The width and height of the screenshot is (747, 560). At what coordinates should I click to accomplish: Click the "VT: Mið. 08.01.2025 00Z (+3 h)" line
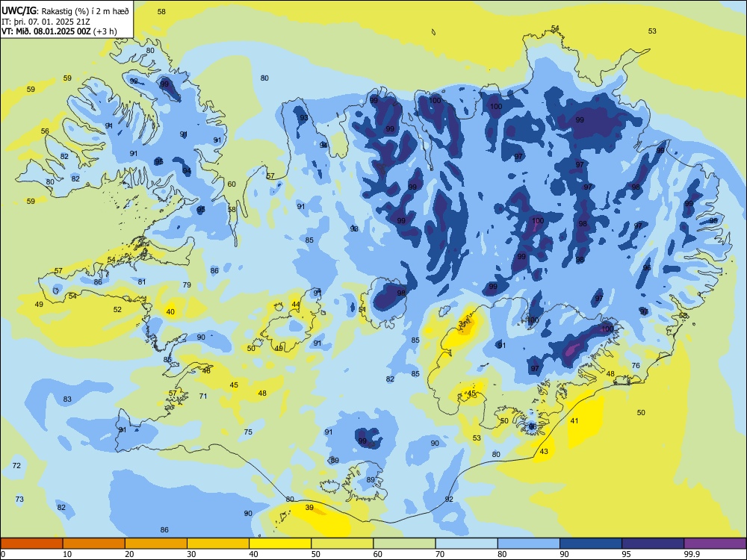pyautogui.click(x=59, y=31)
